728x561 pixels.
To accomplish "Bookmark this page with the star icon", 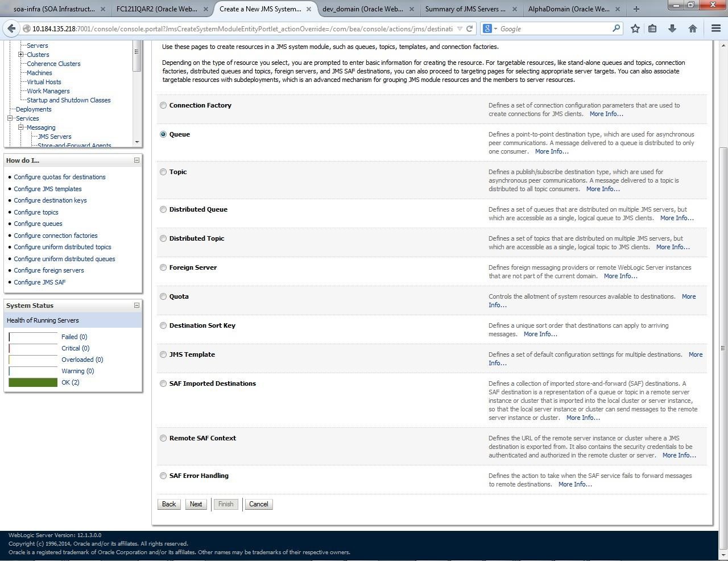I will pos(635,28).
